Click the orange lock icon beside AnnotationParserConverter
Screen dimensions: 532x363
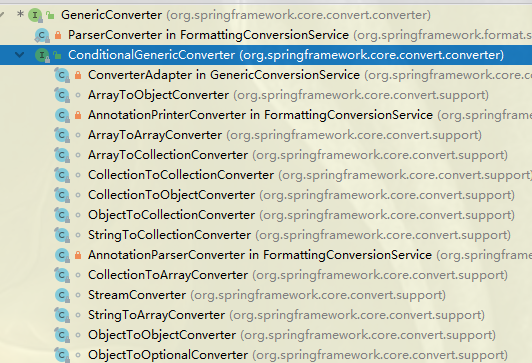tap(78, 255)
